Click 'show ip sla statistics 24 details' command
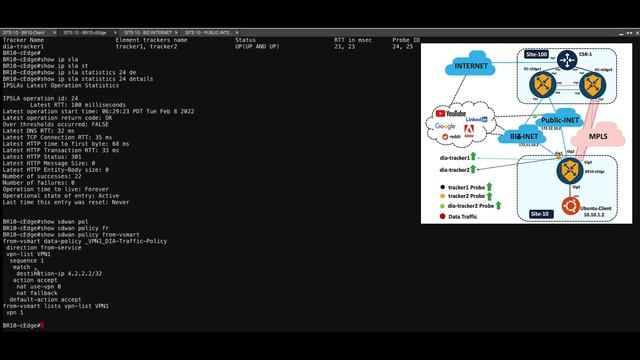640x360 pixels. (78, 79)
